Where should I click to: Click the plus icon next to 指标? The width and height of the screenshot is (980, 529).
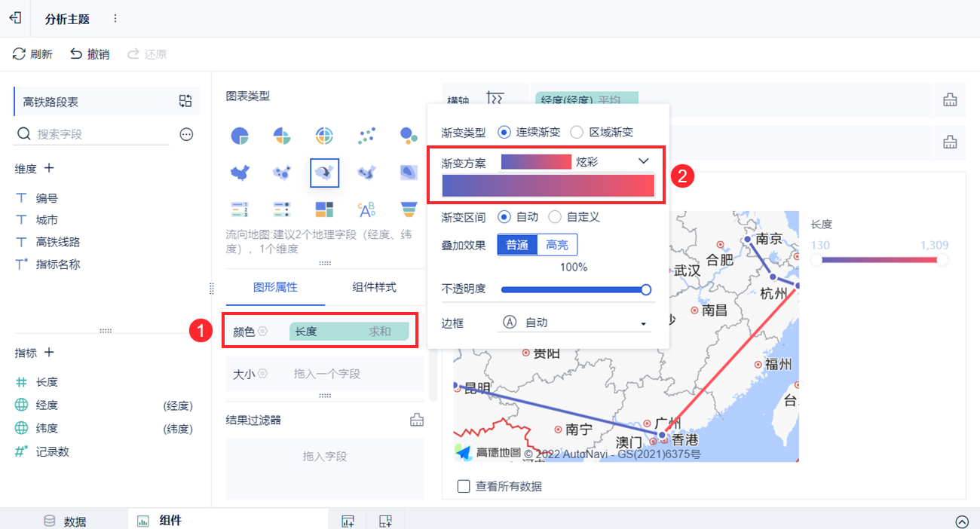49,352
